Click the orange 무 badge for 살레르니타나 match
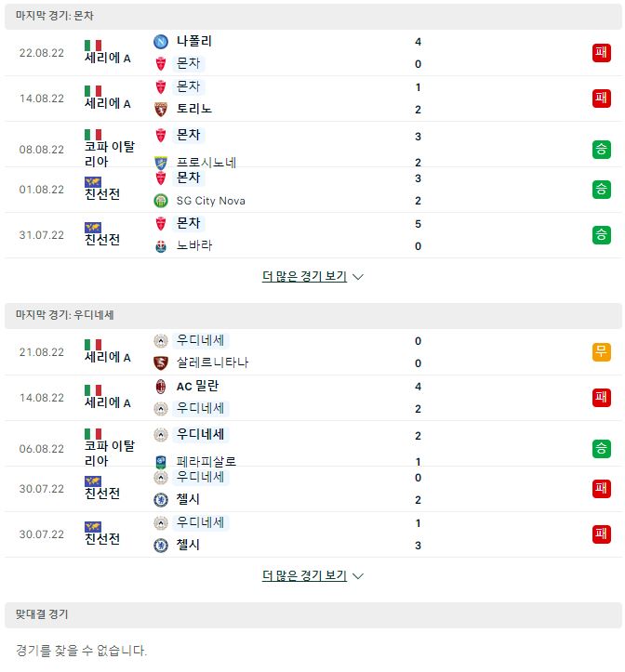 click(601, 352)
